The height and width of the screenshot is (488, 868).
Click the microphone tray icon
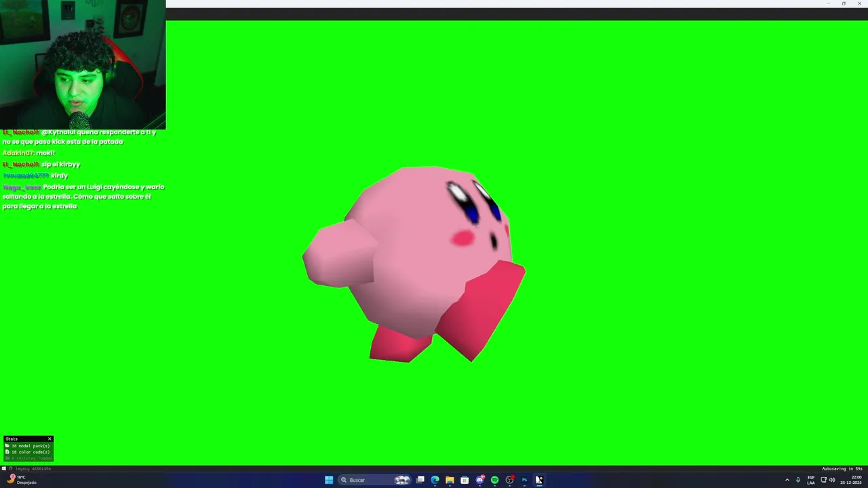[x=798, y=480]
